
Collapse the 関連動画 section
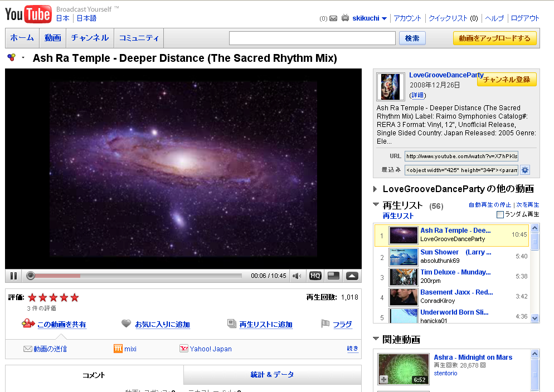coord(376,339)
